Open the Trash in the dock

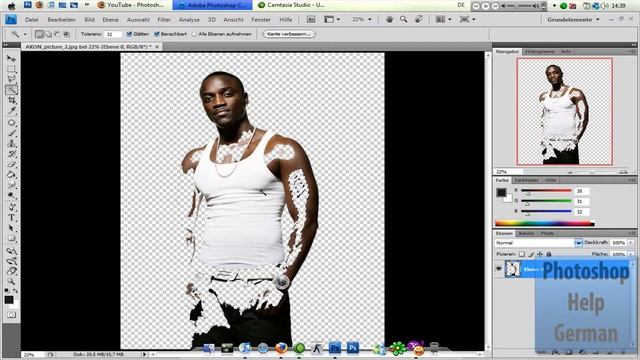pyautogui.click(x=434, y=348)
